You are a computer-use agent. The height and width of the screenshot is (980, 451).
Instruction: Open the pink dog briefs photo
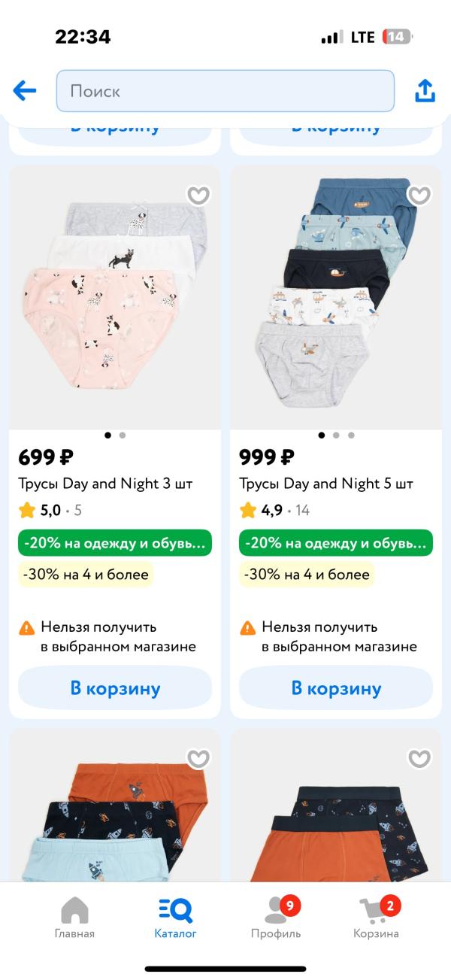coord(115,297)
